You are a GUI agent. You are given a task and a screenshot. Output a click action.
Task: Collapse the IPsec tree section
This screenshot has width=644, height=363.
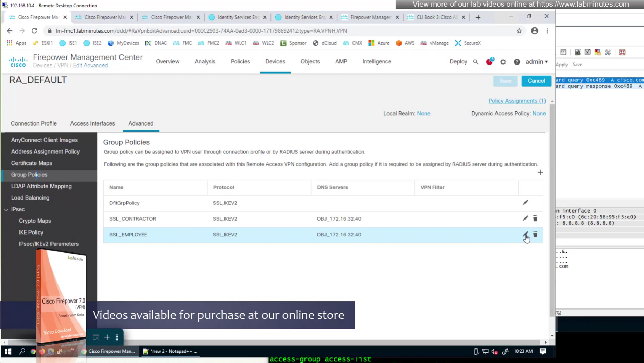(6, 210)
